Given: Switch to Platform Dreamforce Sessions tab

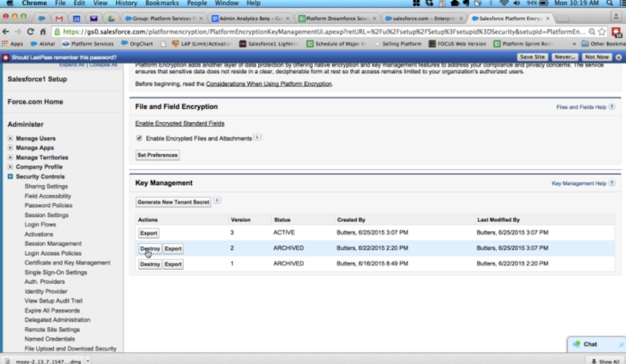Looking at the screenshot, I should coord(337,18).
